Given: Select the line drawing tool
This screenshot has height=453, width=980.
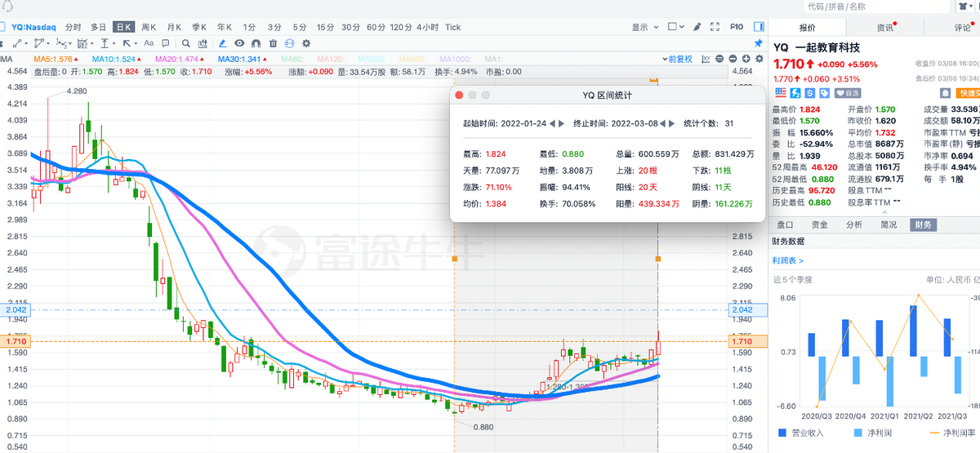Looking at the screenshot, I should point(17,43).
